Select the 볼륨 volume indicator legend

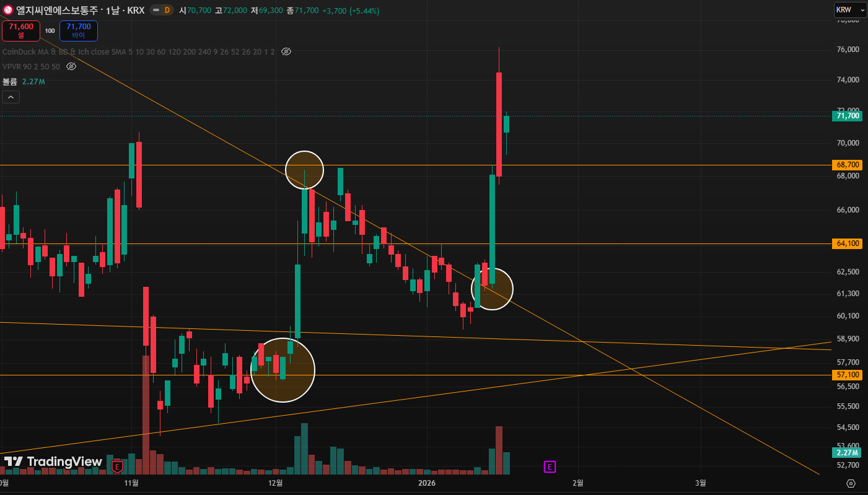[24, 81]
